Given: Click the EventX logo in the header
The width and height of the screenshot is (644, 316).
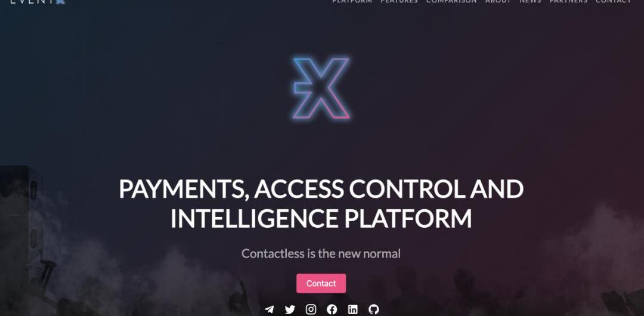Looking at the screenshot, I should pyautogui.click(x=38, y=1).
